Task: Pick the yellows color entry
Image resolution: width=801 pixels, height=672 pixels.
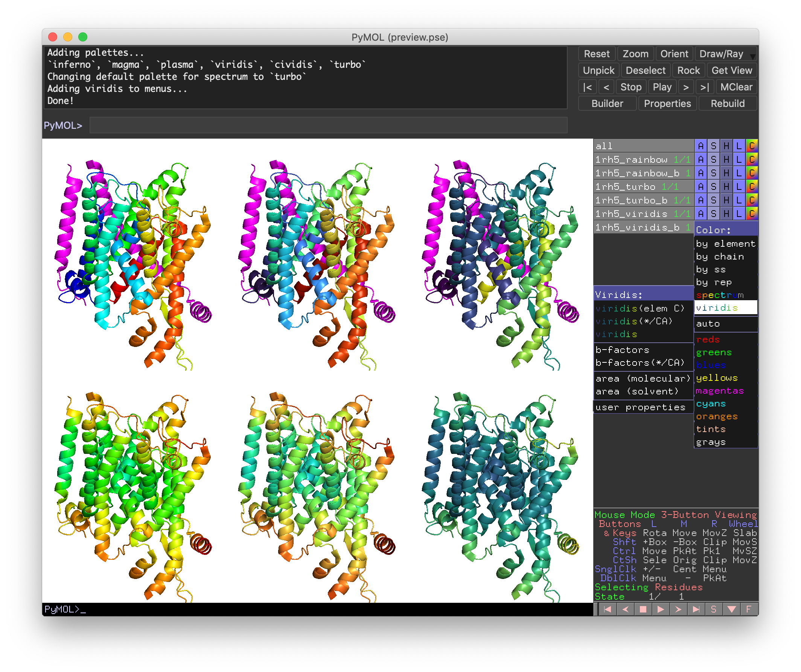Action: [x=716, y=378]
